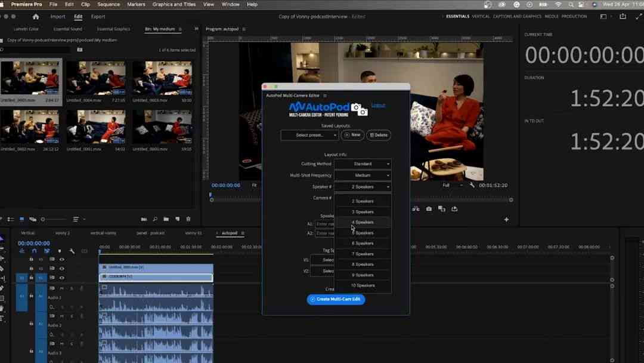Viewport: 644px width, 363px height.
Task: Switch Project bin to list view
Action: [x=11, y=219]
